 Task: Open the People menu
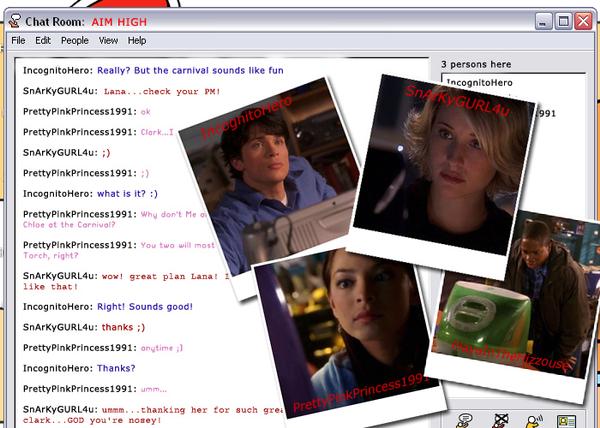(75, 41)
